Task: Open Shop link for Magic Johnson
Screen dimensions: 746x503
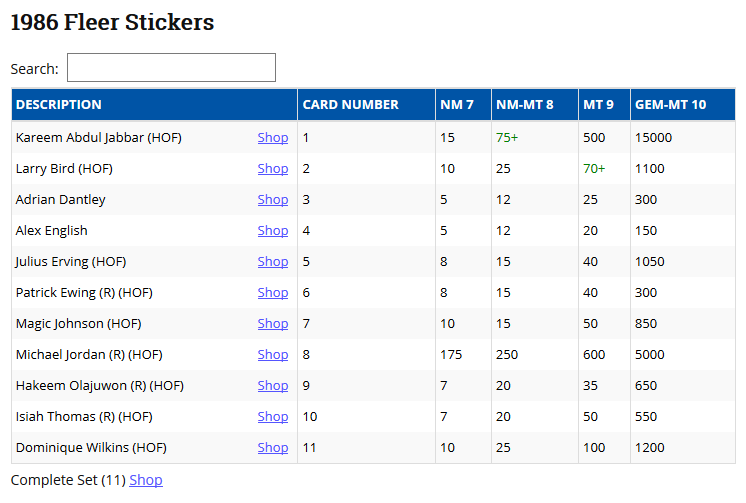Action: click(272, 324)
